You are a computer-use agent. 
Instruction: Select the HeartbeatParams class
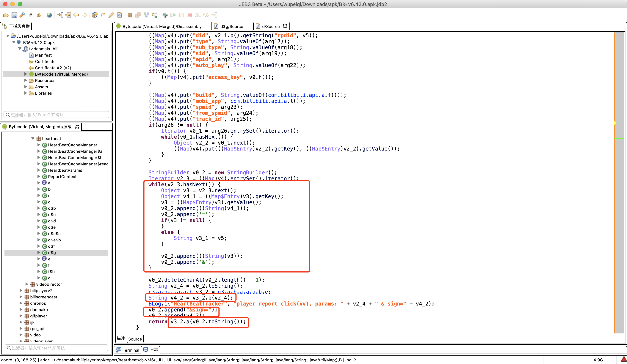pyautogui.click(x=65, y=170)
